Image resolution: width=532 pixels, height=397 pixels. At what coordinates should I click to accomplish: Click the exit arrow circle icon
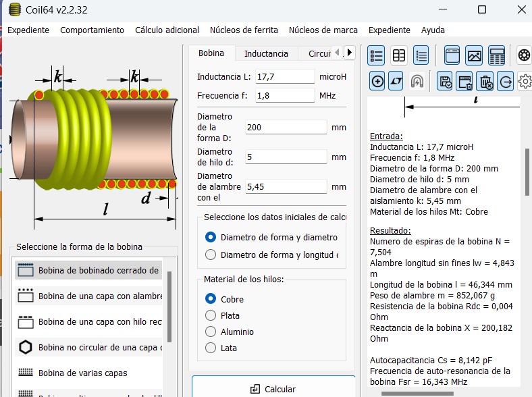point(505,82)
